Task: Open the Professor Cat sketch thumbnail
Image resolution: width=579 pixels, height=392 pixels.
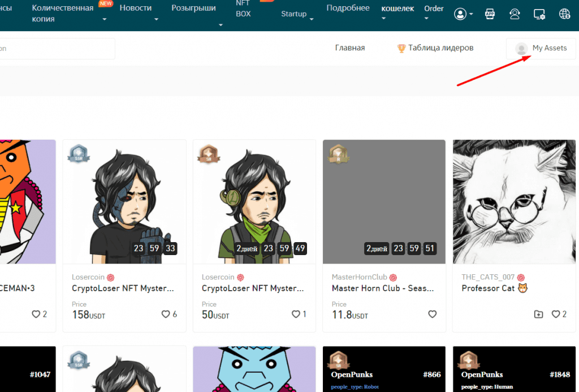Action: [514, 202]
